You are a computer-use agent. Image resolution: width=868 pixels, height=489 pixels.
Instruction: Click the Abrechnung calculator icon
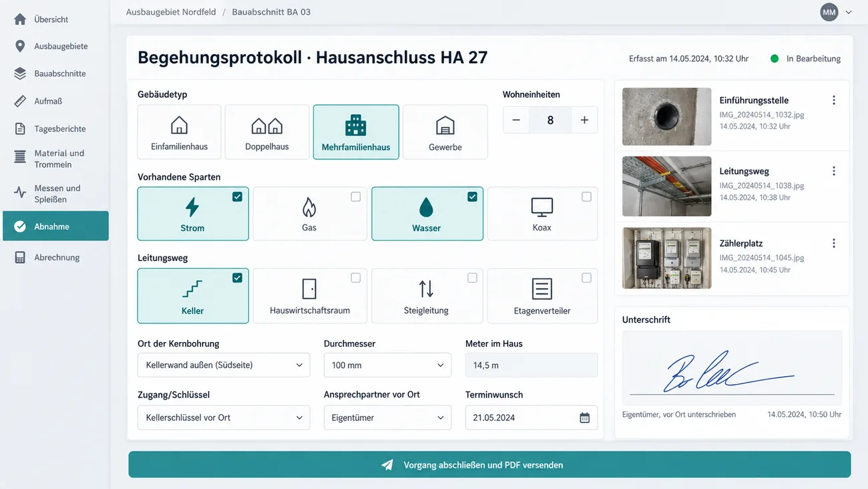click(x=20, y=257)
